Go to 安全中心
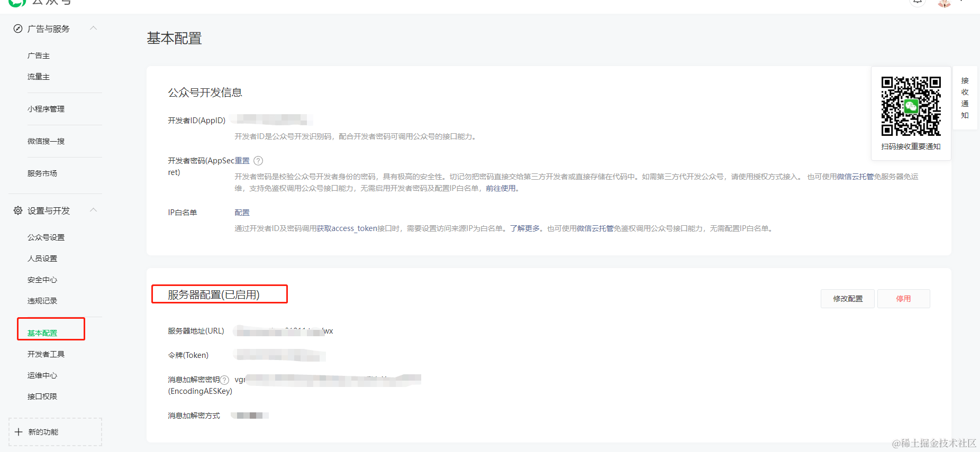Screen dimensions: 980x452 42,280
